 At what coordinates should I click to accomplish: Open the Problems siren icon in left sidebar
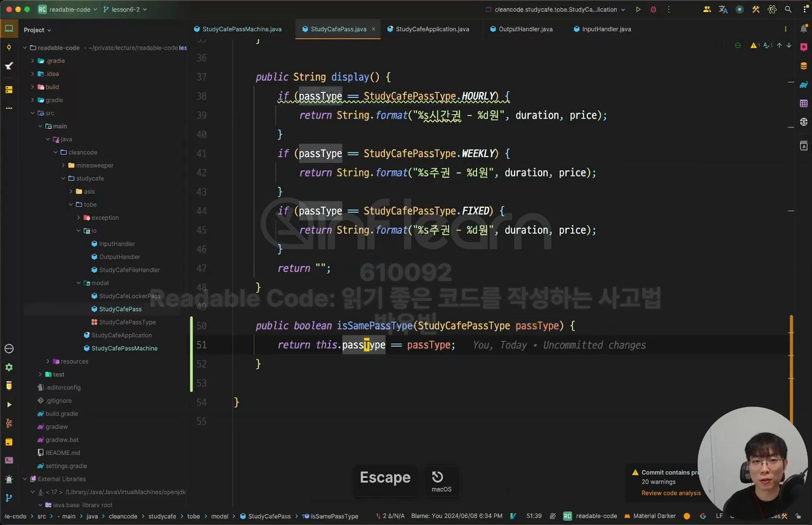point(9,479)
